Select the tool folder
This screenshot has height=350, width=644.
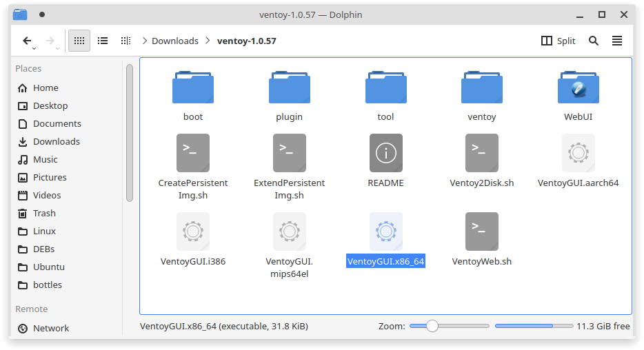(385, 96)
